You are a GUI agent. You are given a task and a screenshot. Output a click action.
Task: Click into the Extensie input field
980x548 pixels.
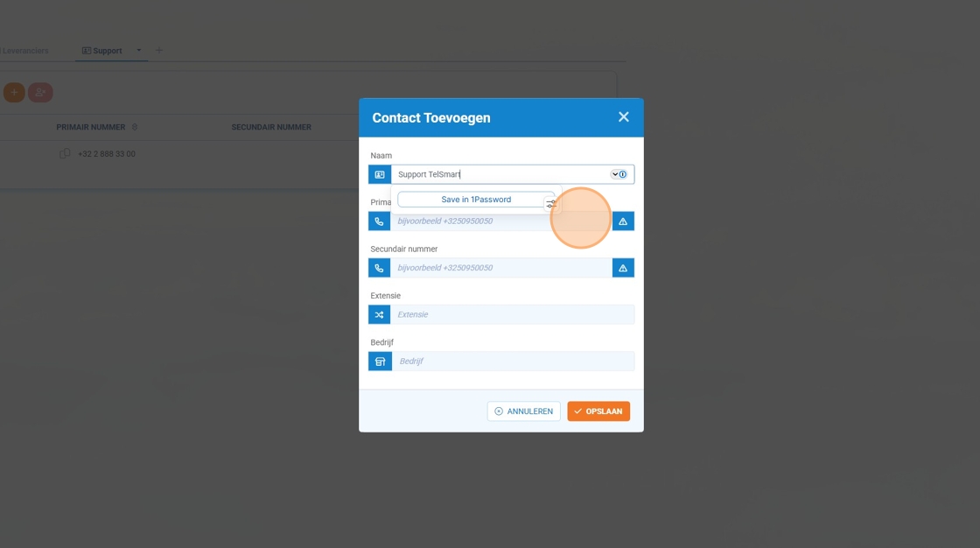512,314
